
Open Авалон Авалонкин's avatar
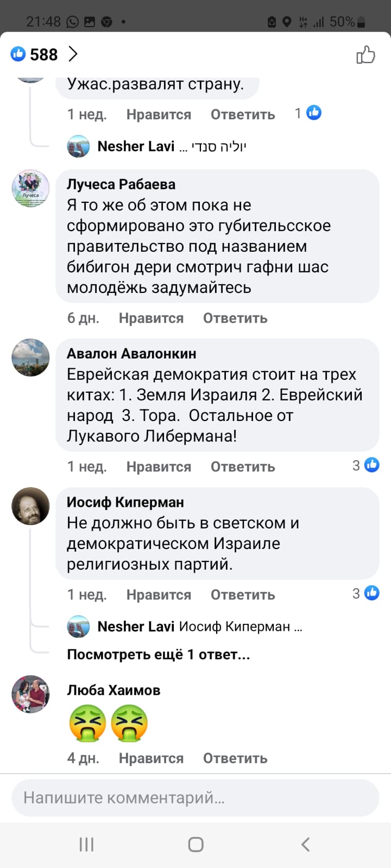[31, 358]
